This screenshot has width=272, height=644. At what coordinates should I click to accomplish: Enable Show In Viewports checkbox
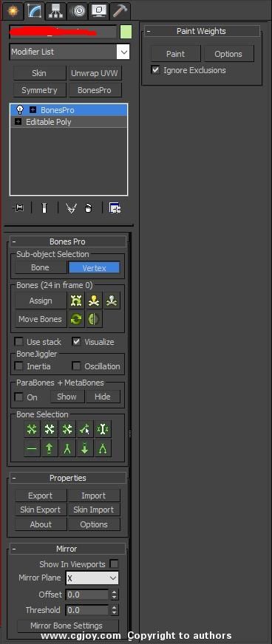115,564
